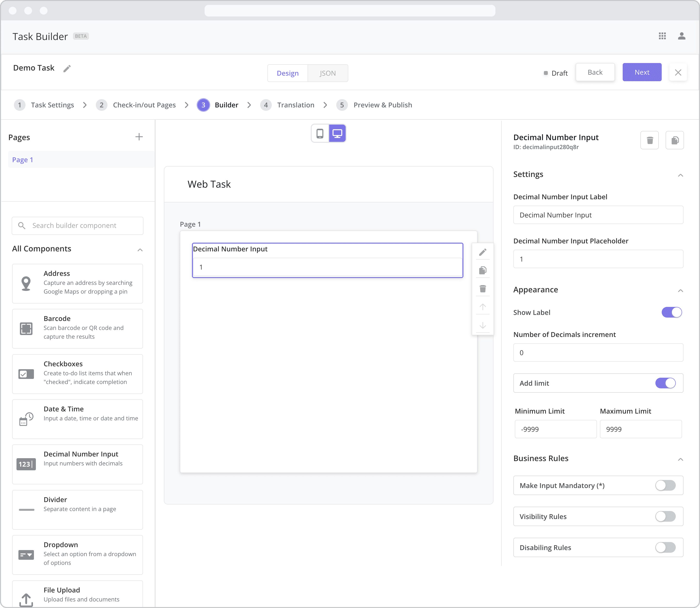Image resolution: width=700 pixels, height=608 pixels.
Task: Collapse the Appearance section
Action: [x=680, y=291]
